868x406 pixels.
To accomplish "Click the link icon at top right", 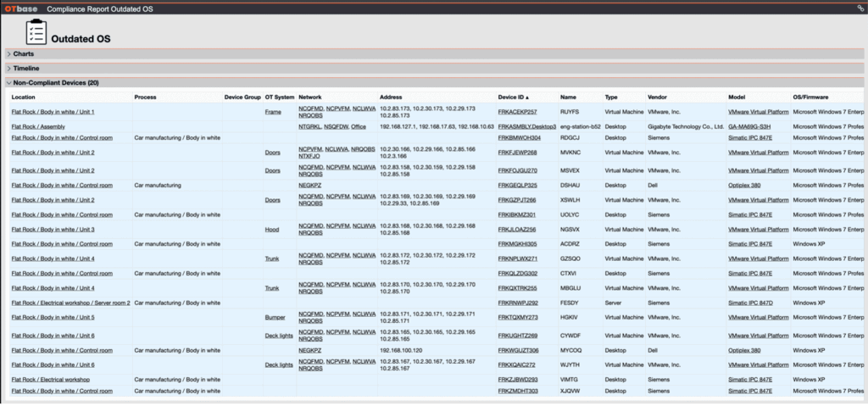I will (860, 8).
